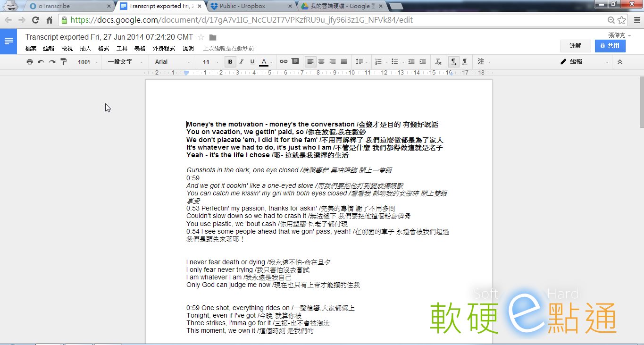Viewport: 644px width, 345px height.
Task: Select the Paint format tool
Action: click(x=64, y=62)
